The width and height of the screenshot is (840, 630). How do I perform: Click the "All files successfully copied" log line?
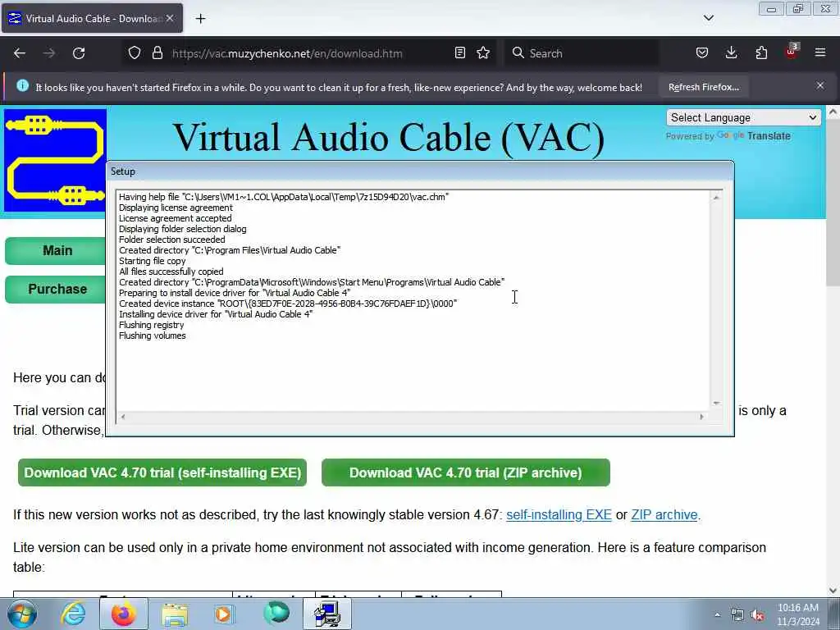171,272
